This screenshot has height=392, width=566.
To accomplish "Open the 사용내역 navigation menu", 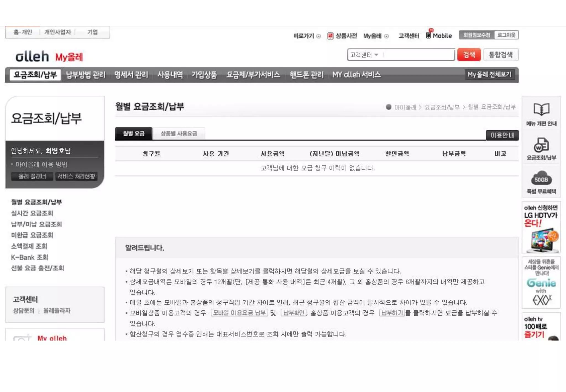I will click(x=170, y=75).
